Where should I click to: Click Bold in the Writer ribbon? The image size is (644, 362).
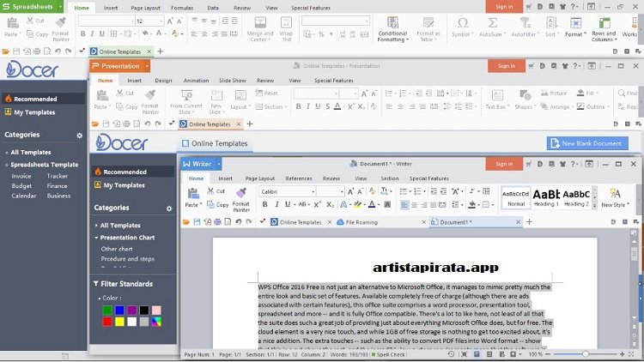point(265,204)
